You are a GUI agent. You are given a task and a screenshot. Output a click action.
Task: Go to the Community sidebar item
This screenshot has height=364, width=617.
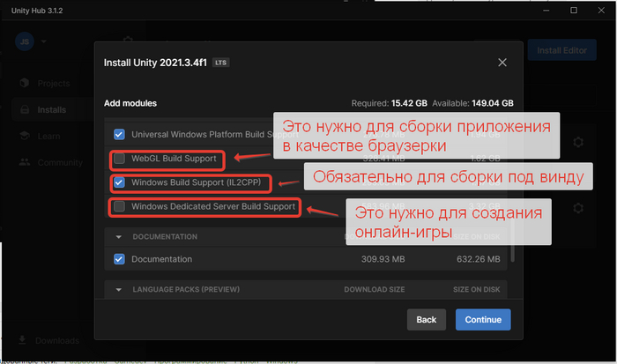[59, 162]
